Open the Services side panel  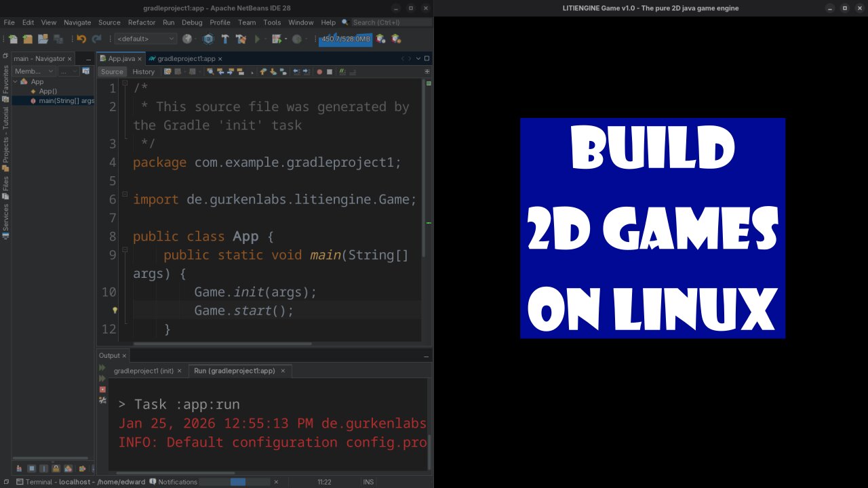pyautogui.click(x=5, y=221)
